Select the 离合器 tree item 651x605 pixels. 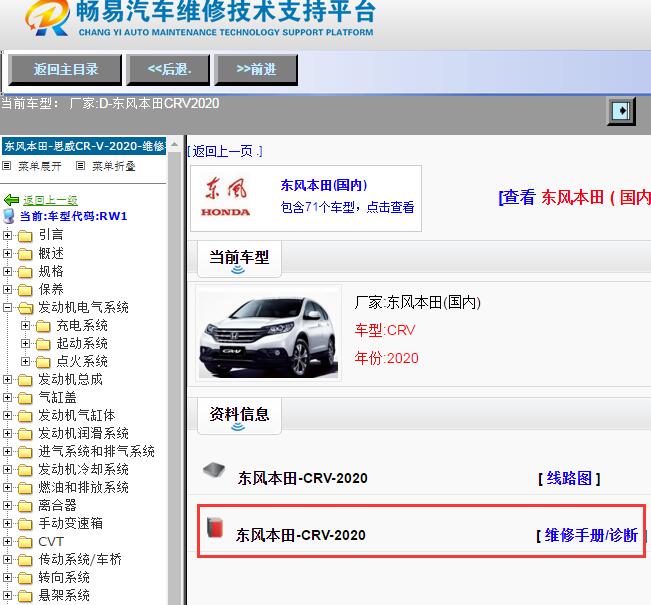[x=58, y=505]
